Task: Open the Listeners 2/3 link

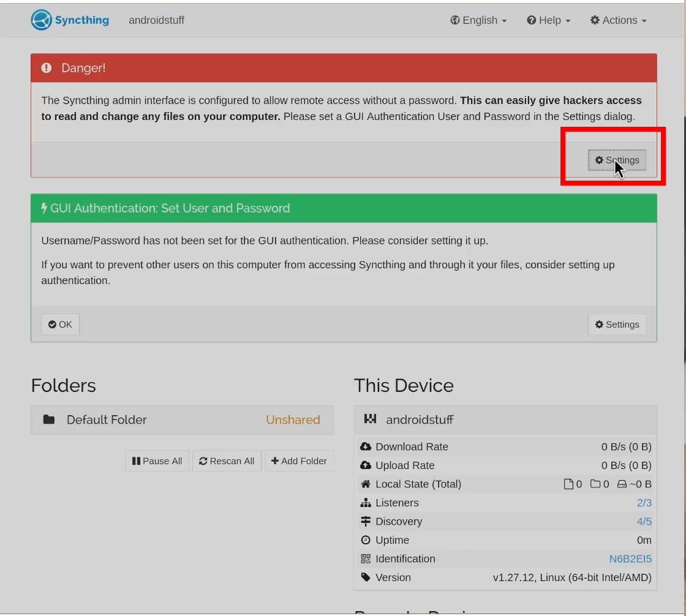Action: pyautogui.click(x=644, y=503)
